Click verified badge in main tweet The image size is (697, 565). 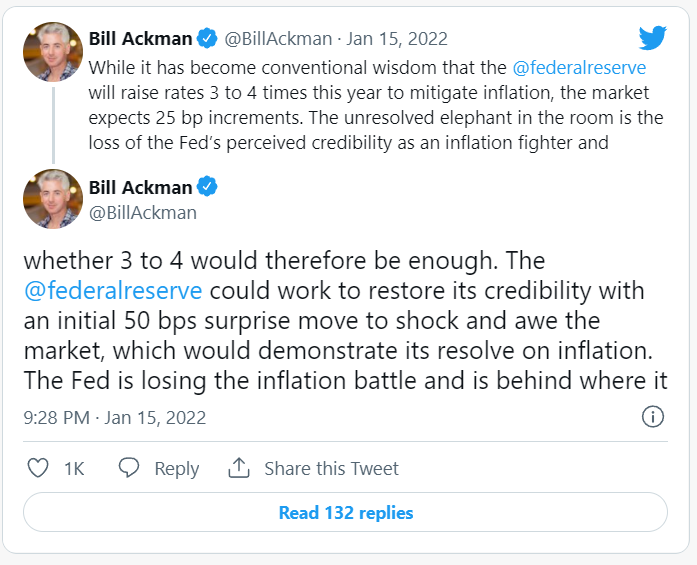[x=207, y=187]
